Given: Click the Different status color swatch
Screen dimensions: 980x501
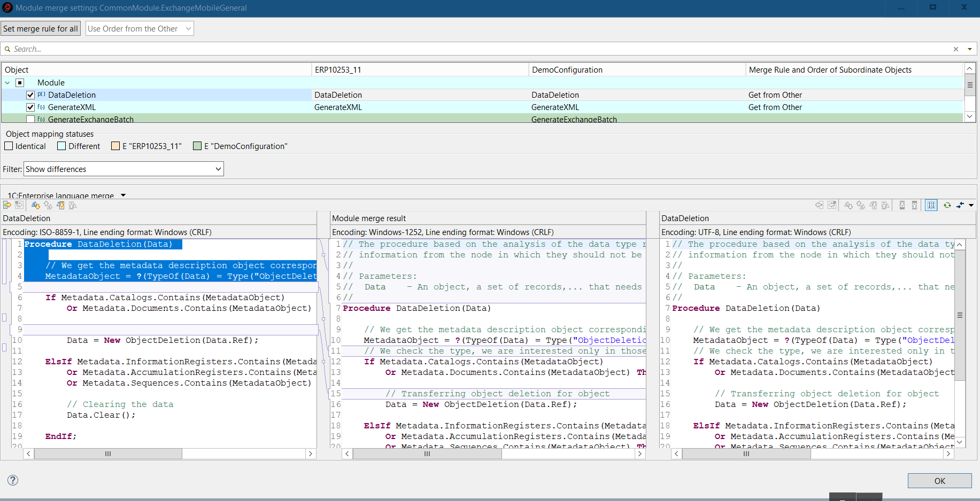Looking at the screenshot, I should [x=61, y=146].
